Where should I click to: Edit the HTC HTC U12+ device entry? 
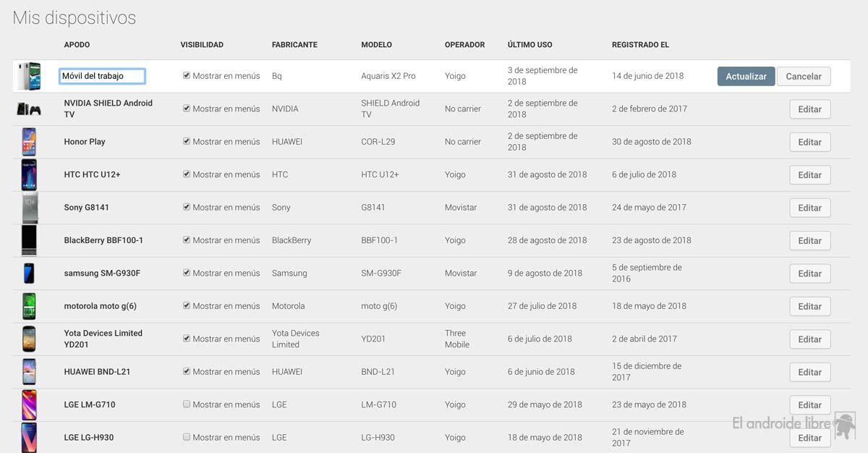pyautogui.click(x=809, y=175)
